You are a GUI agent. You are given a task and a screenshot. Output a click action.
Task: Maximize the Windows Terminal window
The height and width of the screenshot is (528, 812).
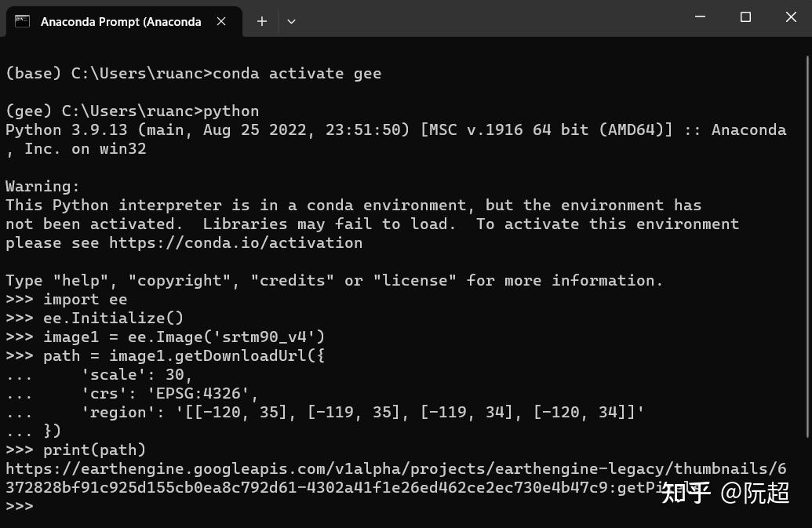(x=745, y=16)
